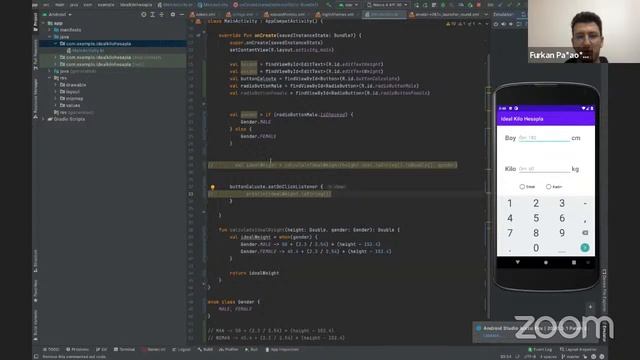Open Project panel gear settings
This screenshot has width=640, height=360.
tap(173, 14)
